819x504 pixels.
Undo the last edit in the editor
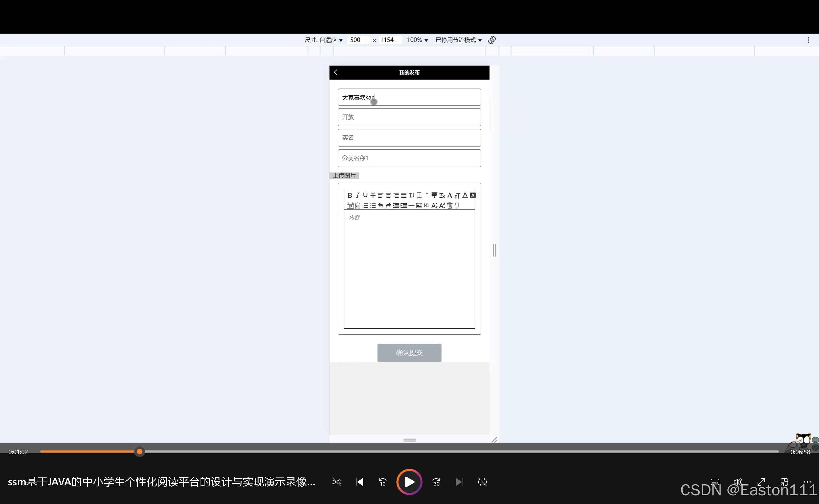click(380, 205)
